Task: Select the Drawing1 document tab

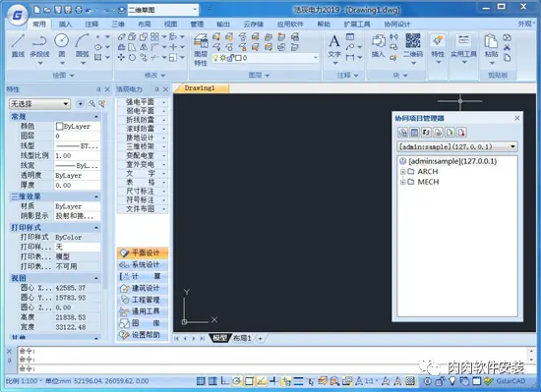Action: click(201, 88)
